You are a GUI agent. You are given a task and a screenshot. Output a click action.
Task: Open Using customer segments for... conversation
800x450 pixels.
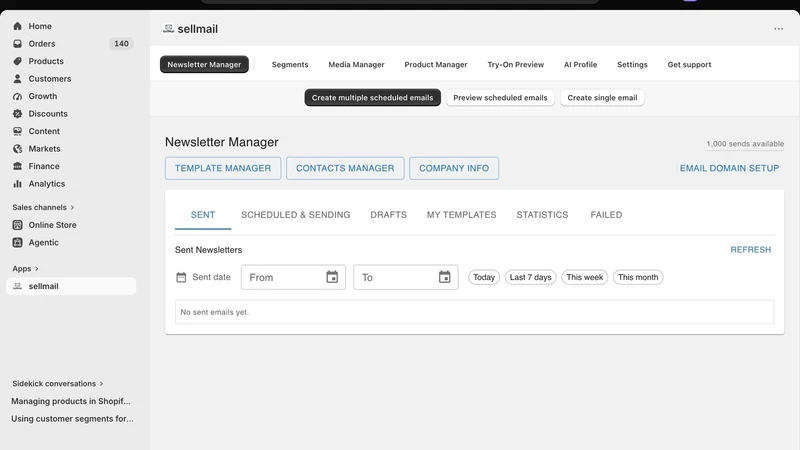[x=72, y=418]
